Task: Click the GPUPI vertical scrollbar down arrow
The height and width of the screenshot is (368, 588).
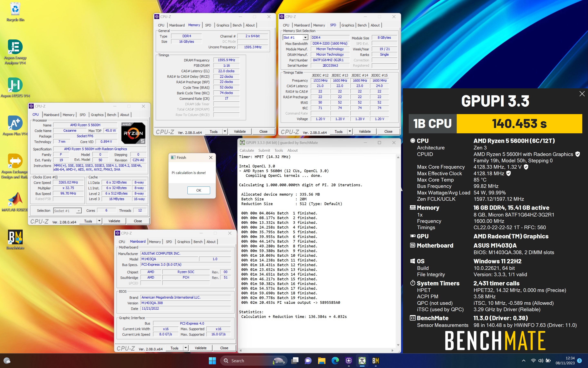Action: (398, 345)
